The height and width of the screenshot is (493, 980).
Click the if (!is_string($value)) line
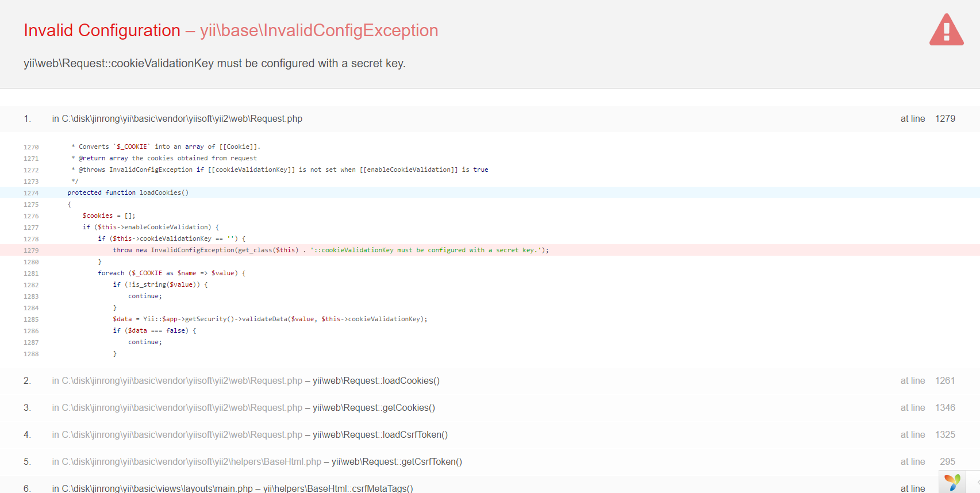(160, 284)
